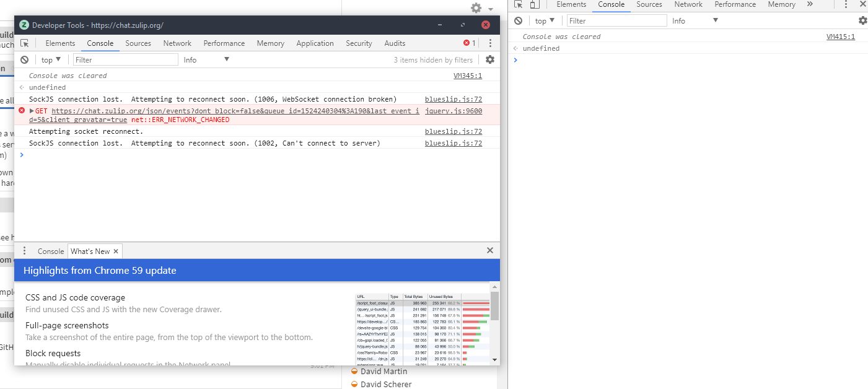Open Network tab in docked DevTools

(688, 4)
